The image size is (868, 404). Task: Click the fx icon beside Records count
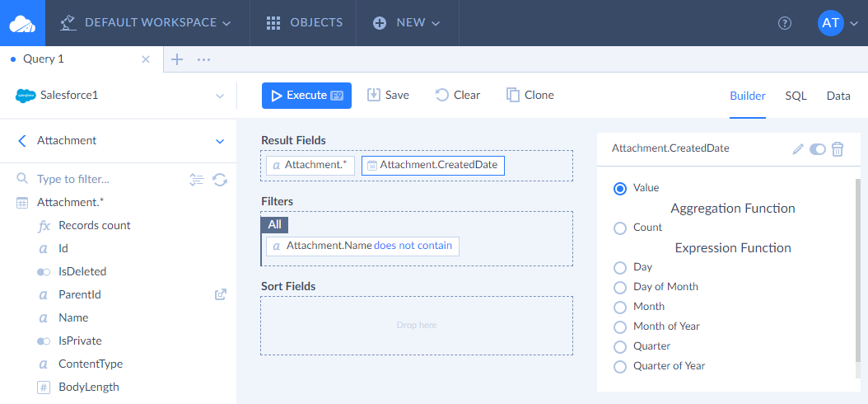point(44,226)
